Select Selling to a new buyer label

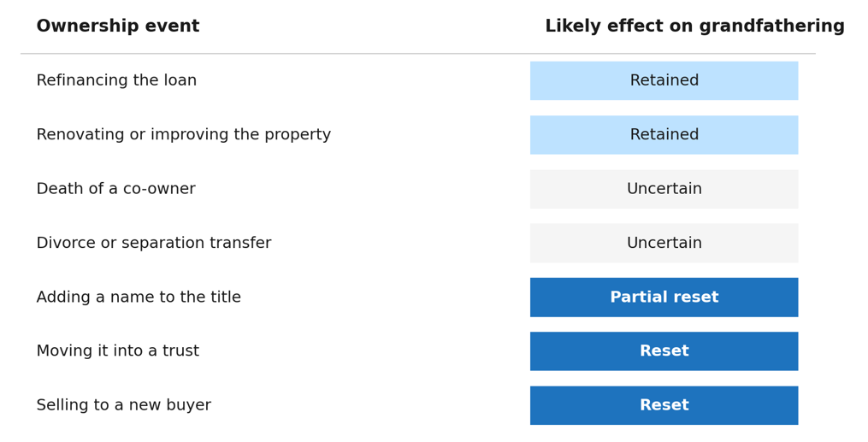pyautogui.click(x=123, y=405)
